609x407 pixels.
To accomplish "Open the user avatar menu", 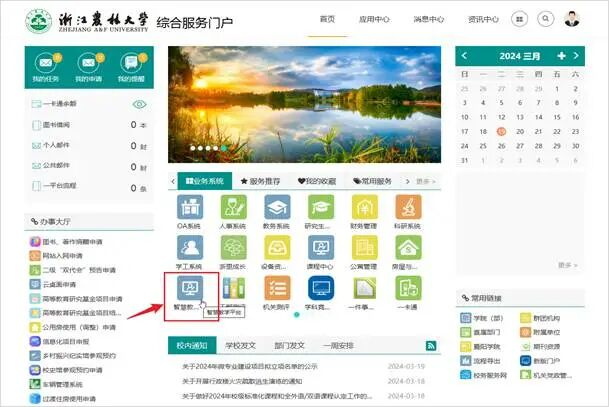I will click(571, 18).
